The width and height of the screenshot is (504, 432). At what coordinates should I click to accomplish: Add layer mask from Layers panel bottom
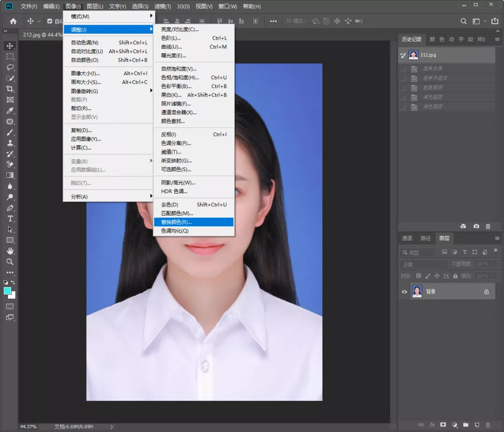point(443,425)
